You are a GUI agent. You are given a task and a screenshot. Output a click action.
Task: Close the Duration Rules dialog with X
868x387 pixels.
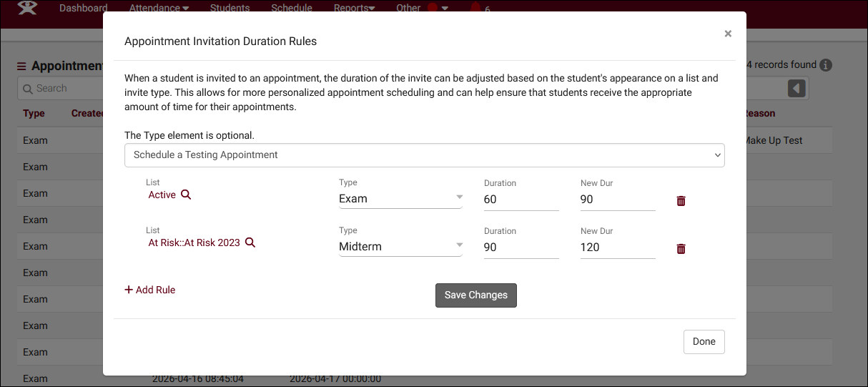pyautogui.click(x=728, y=34)
